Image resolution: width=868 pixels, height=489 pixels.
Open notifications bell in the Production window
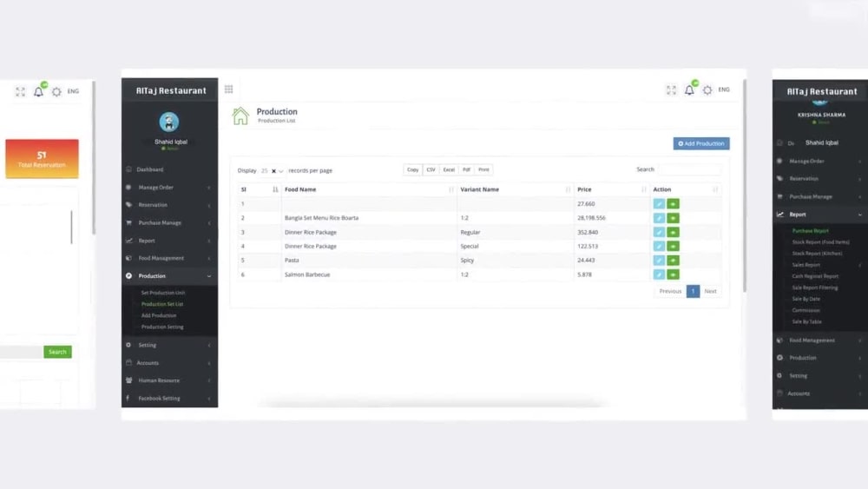coord(689,89)
